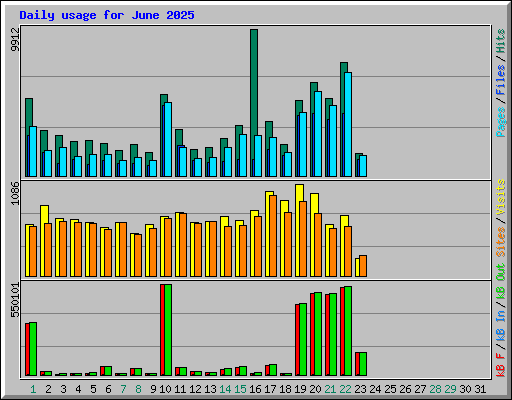The height and width of the screenshot is (400, 512).
Task: Select day 1 on the axis
Action: coord(33,389)
